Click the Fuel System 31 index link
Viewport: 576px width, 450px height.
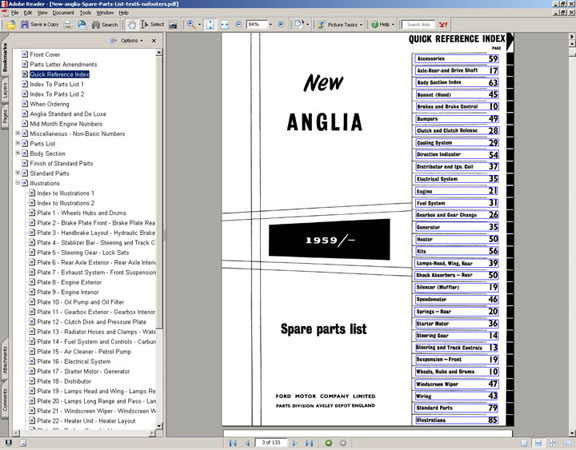pos(456,203)
